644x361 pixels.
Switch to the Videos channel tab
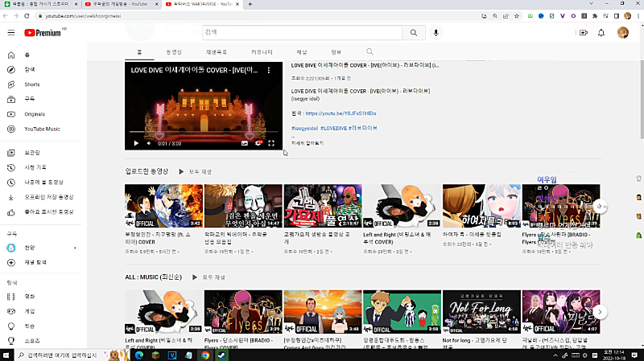(x=174, y=52)
